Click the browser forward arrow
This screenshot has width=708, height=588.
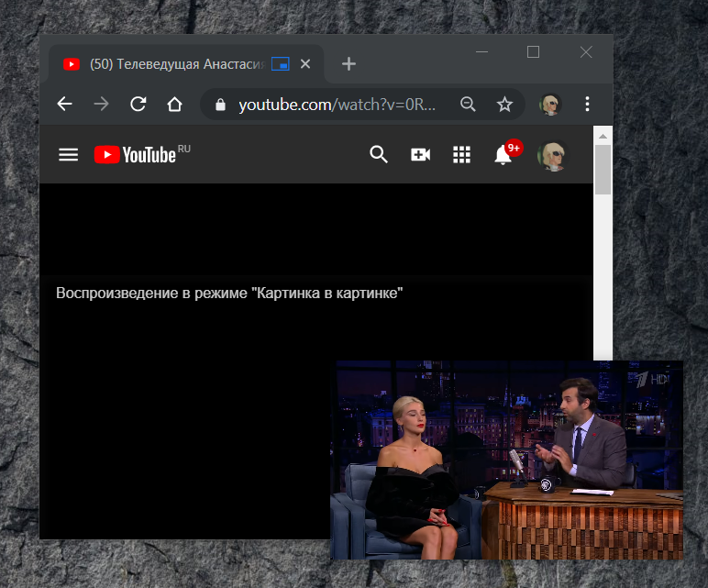(101, 104)
